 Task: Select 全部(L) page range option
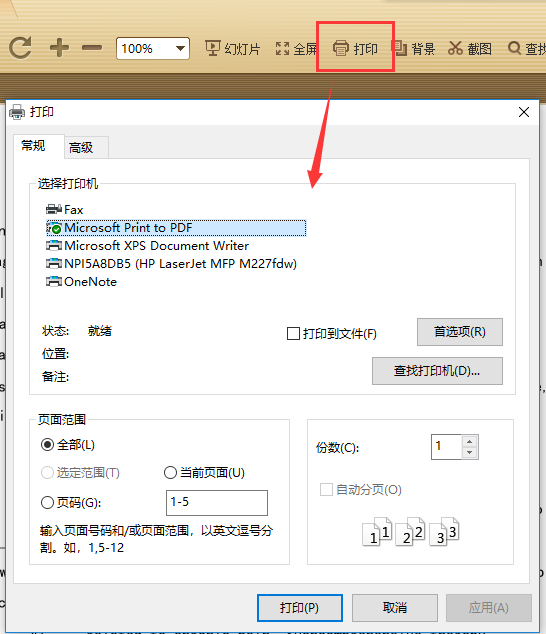coord(47,445)
